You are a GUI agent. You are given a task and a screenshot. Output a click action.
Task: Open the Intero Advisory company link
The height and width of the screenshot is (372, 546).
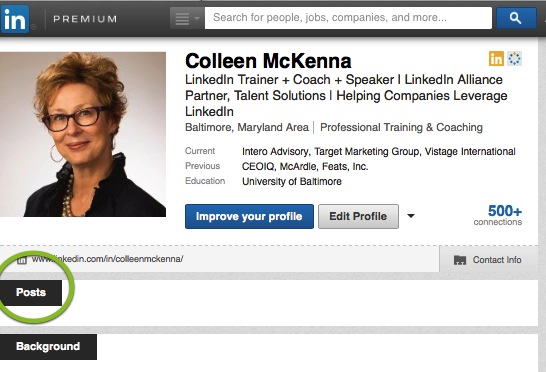pos(275,152)
